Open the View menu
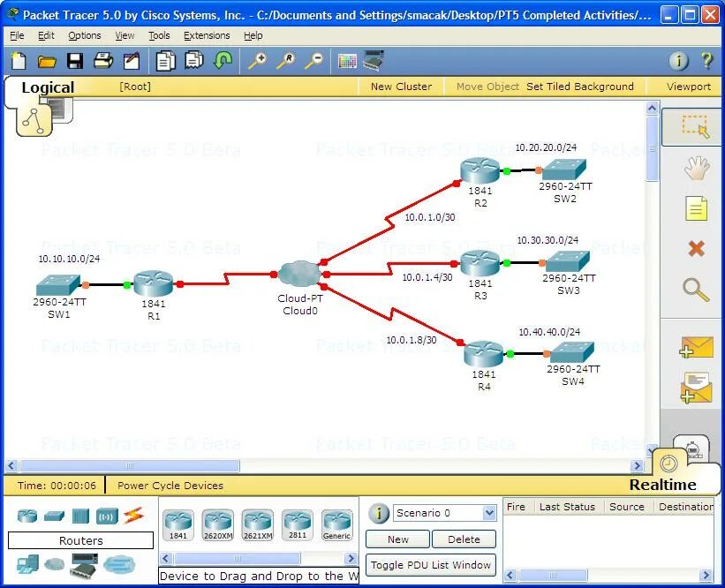This screenshot has height=588, width=725. (x=125, y=35)
